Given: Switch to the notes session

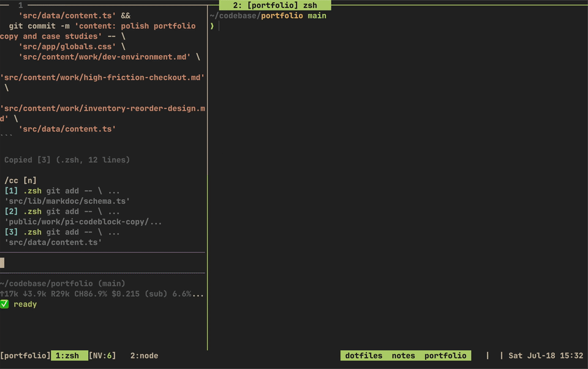Looking at the screenshot, I should (403, 356).
